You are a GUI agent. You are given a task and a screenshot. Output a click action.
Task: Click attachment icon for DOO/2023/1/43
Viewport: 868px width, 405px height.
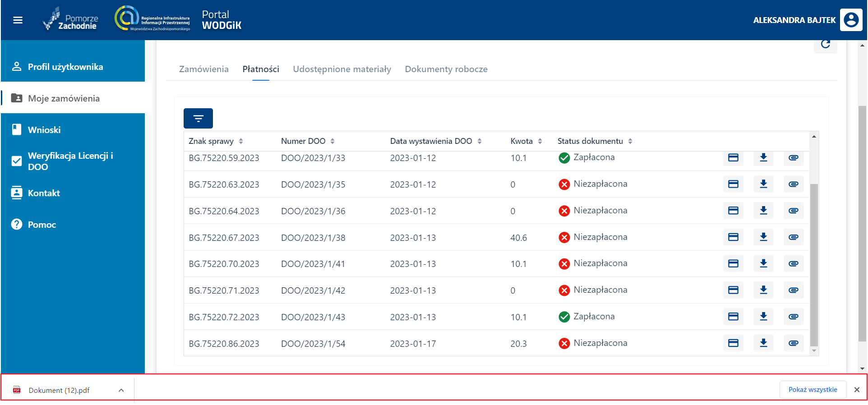point(793,317)
